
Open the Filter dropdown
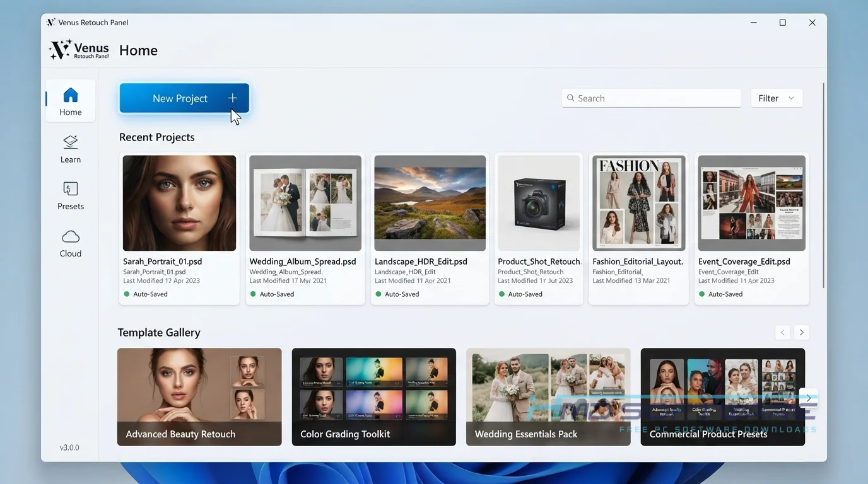pyautogui.click(x=777, y=98)
